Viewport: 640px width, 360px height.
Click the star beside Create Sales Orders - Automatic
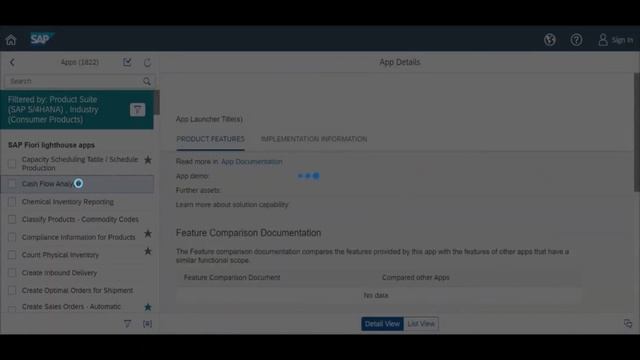click(x=148, y=307)
